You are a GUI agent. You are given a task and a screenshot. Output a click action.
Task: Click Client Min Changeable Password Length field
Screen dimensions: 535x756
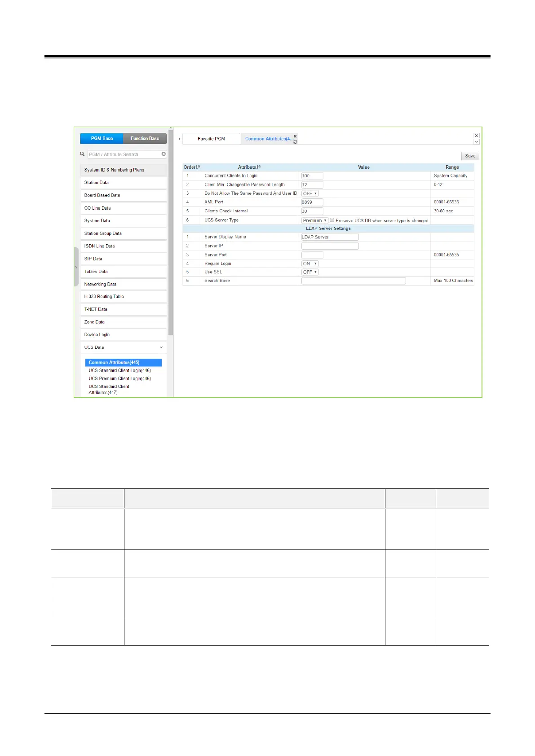click(x=312, y=185)
